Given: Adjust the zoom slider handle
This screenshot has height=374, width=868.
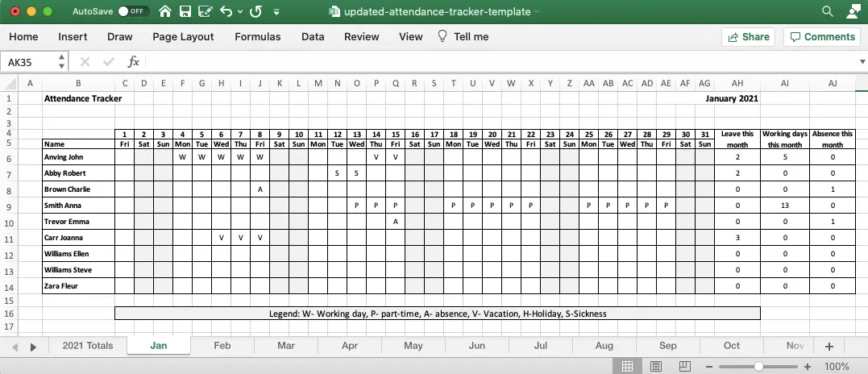Looking at the screenshot, I should point(758,366).
